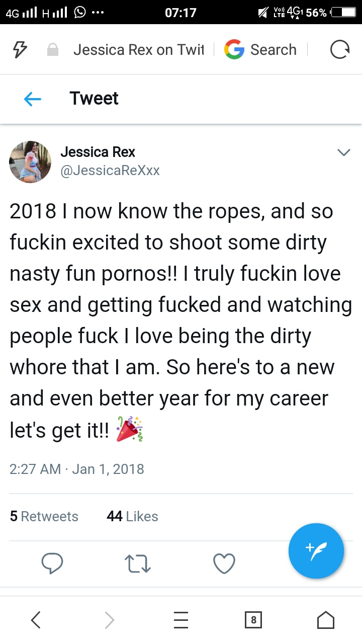Tap the reply speech bubble icon

52,563
